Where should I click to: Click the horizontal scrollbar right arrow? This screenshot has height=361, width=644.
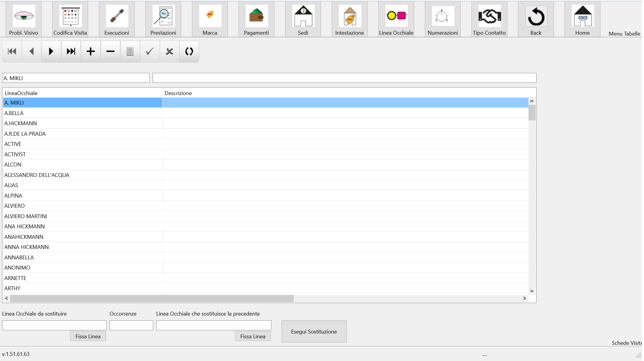coord(525,298)
